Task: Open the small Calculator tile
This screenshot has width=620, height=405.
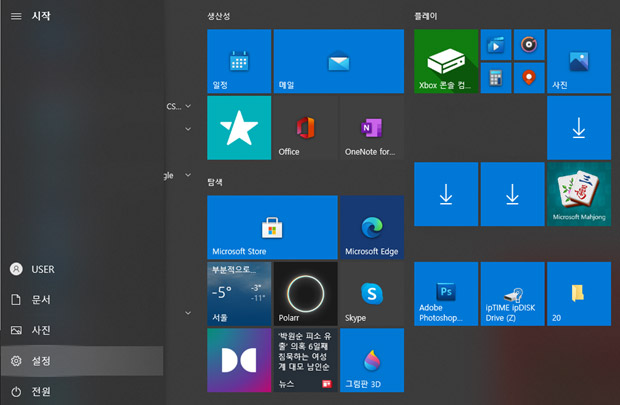Action: [495, 77]
